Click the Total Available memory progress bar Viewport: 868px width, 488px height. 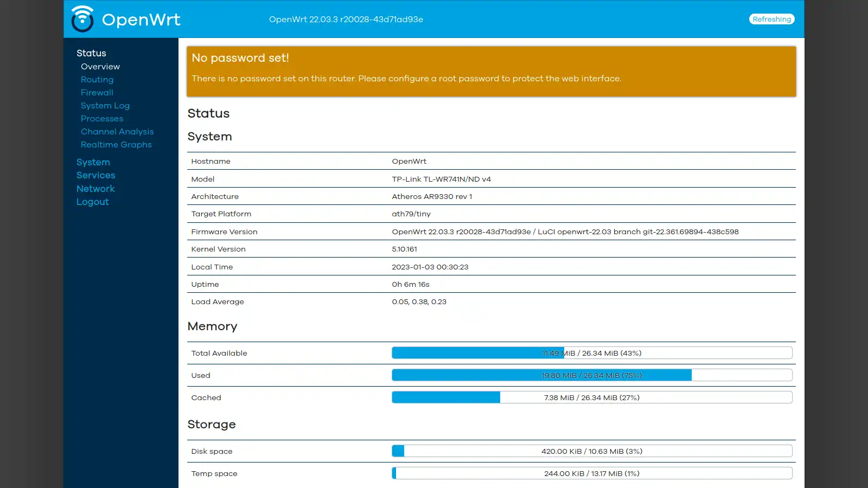591,352
